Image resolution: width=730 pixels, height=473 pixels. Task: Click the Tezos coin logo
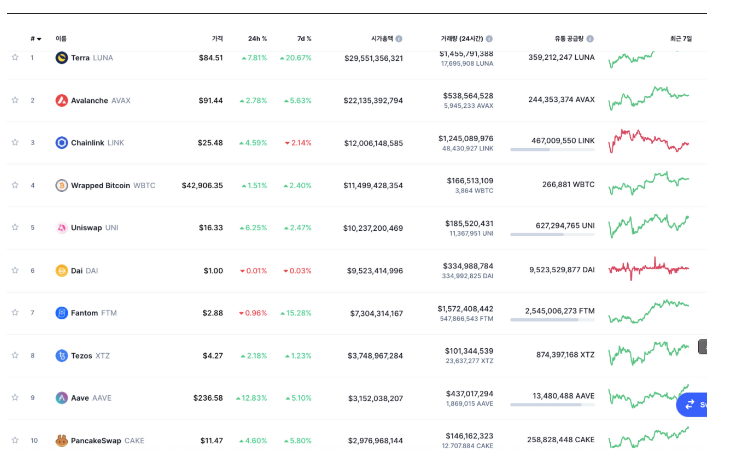[61, 356]
